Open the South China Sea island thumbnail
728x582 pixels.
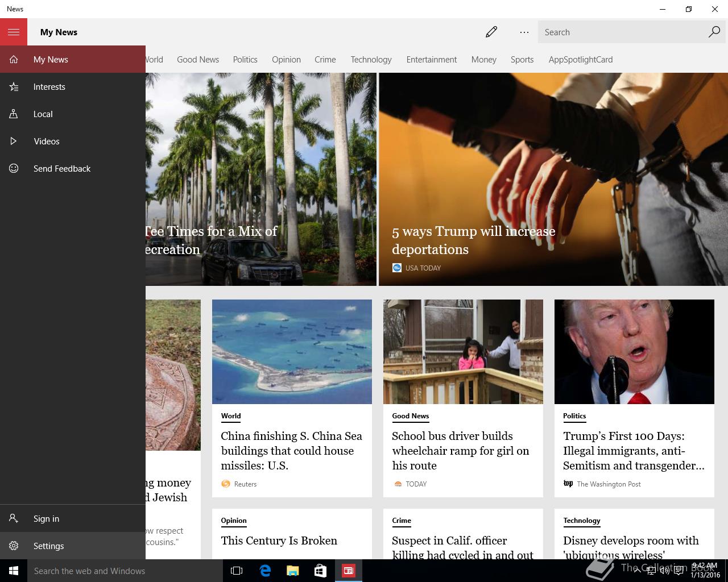[x=292, y=352]
